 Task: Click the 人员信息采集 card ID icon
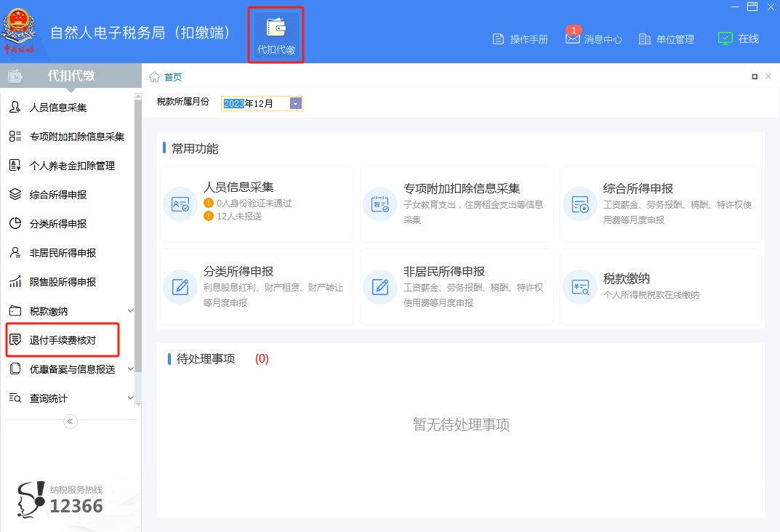180,204
